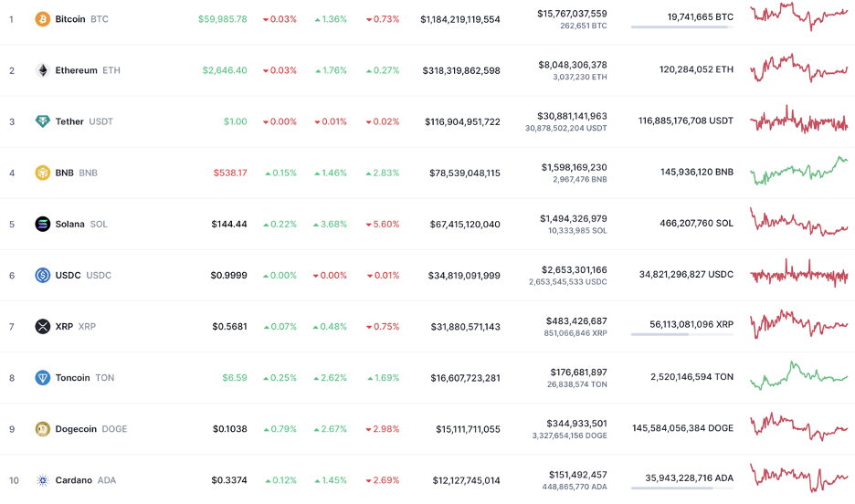Image resolution: width=855 pixels, height=504 pixels.
Task: Click the Cardano logo icon
Action: [x=42, y=480]
